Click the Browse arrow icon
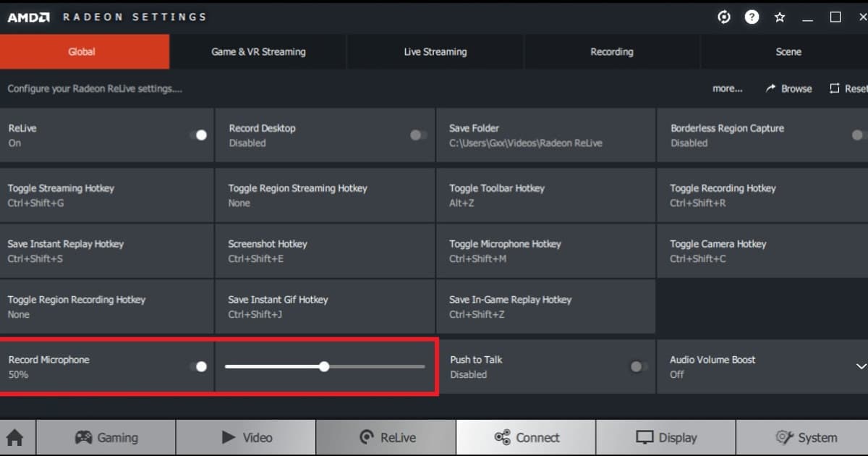 click(771, 88)
